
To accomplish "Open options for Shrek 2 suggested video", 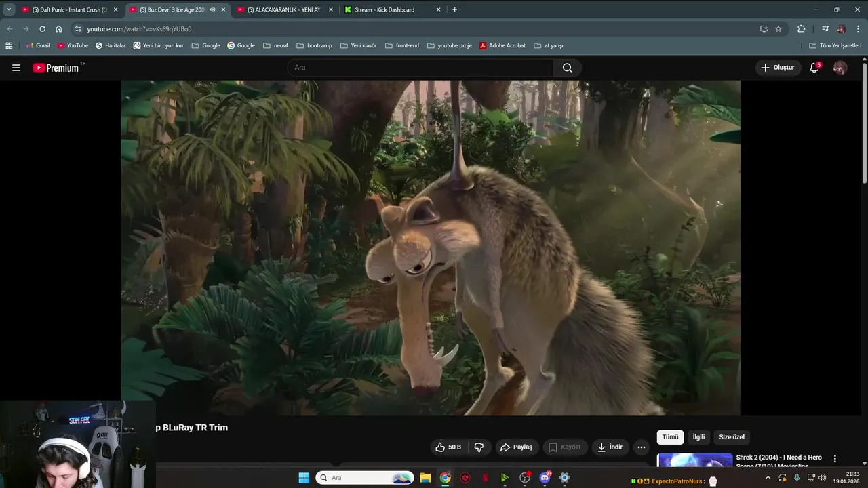I will (x=835, y=459).
